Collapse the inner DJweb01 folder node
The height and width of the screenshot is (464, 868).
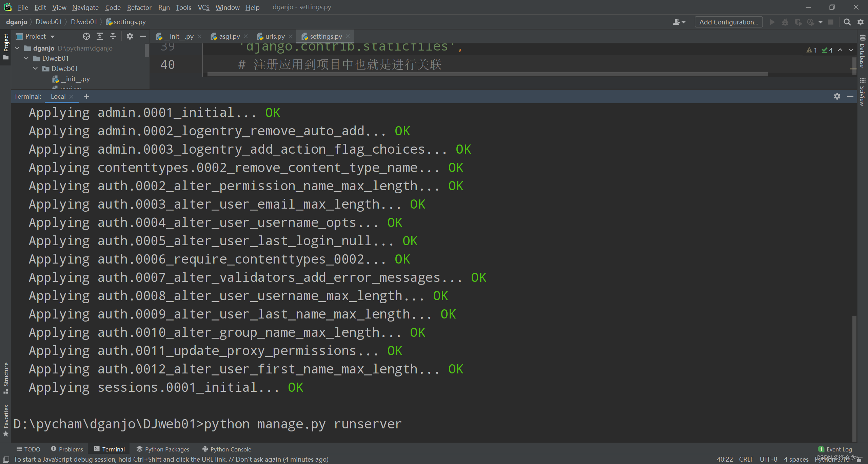click(36, 69)
